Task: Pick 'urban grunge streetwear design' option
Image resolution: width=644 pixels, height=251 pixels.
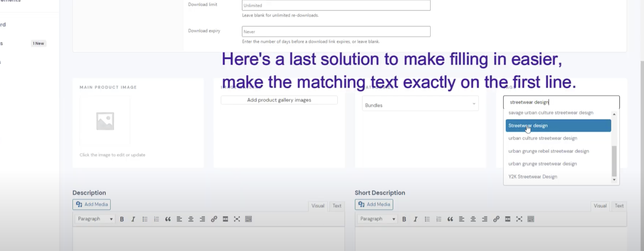Action: click(x=558, y=164)
